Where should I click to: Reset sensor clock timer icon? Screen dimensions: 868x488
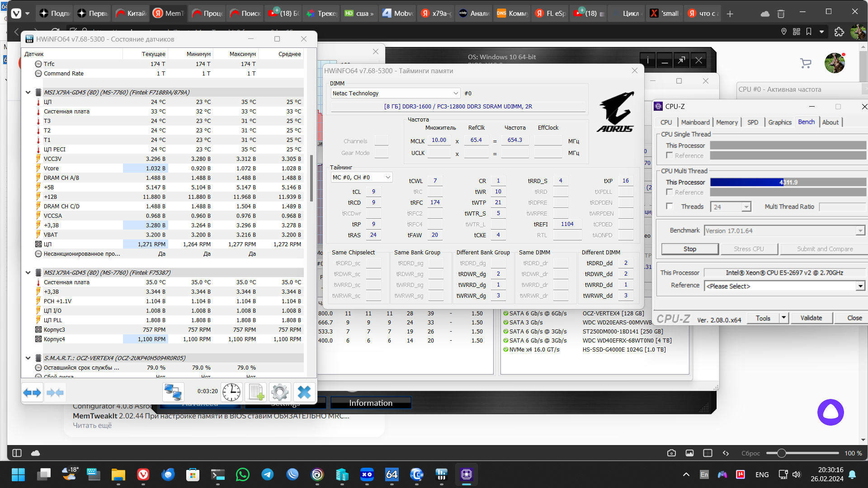coord(231,392)
